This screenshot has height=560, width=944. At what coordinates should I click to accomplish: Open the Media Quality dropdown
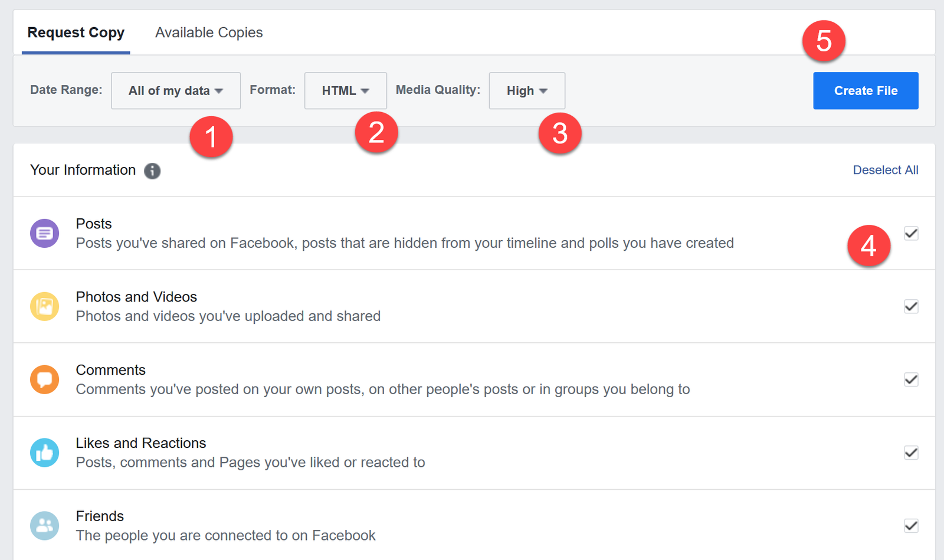526,90
